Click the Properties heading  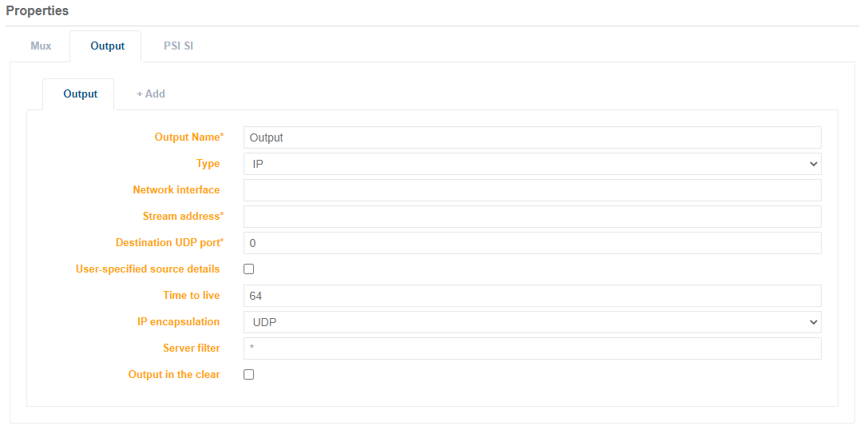pyautogui.click(x=38, y=11)
